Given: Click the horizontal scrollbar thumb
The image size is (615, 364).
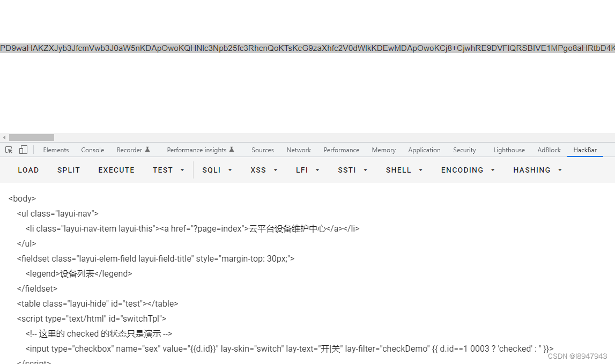Looking at the screenshot, I should [x=32, y=138].
